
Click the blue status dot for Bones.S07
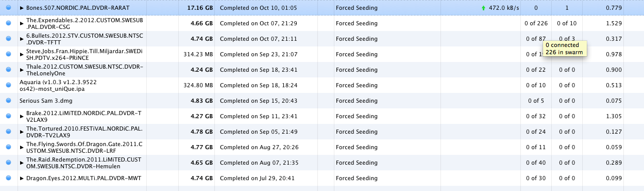point(8,8)
